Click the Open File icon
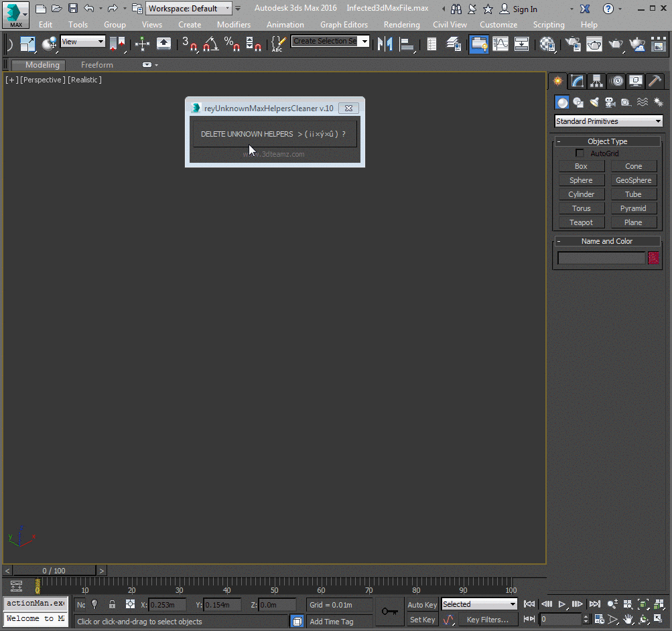672x631 pixels. (56, 9)
